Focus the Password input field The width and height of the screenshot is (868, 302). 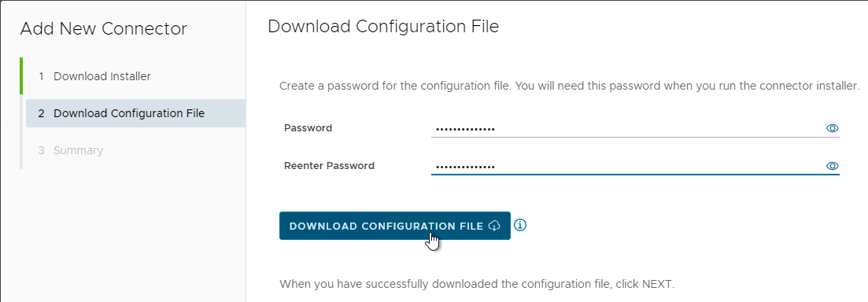635,128
